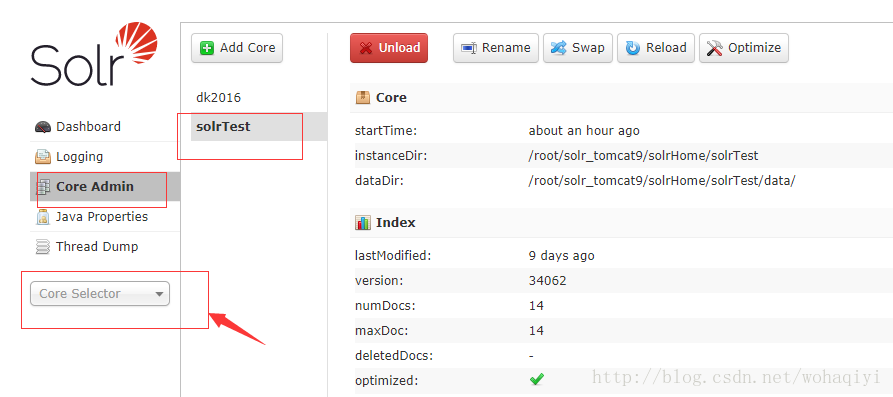Rename the solrTest core
Viewport: 893px width, 397px height.
(x=496, y=48)
